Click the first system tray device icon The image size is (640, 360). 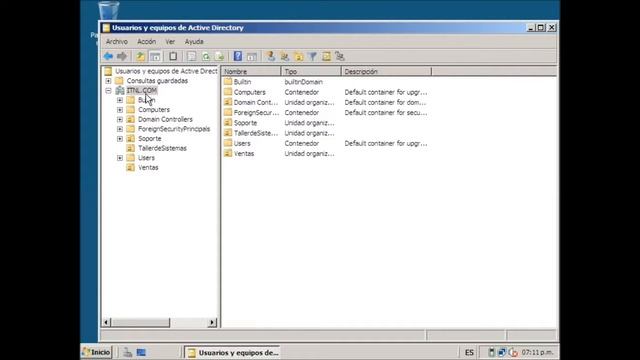click(x=491, y=352)
